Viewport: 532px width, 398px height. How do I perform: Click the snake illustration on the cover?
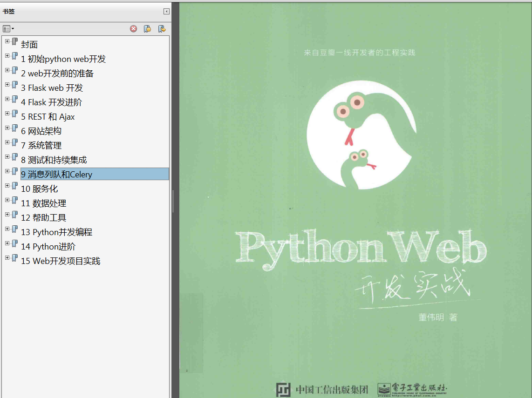pos(361,135)
